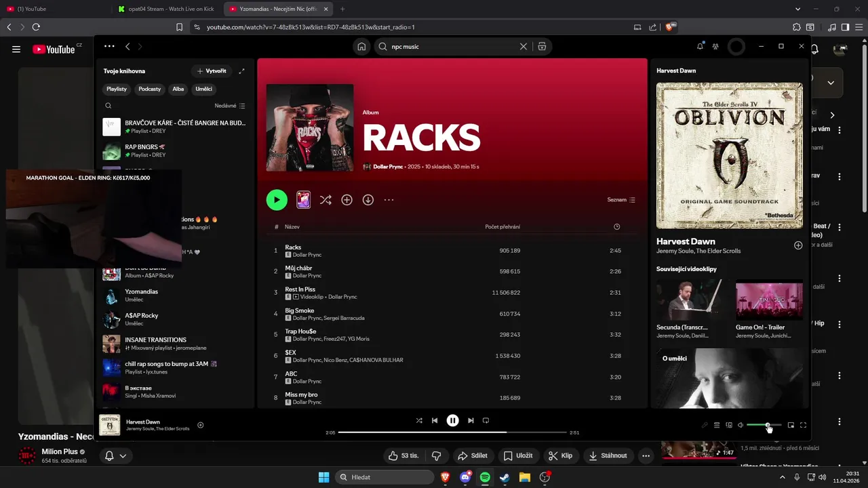Seek on the song progress bar
The height and width of the screenshot is (488, 868).
pyautogui.click(x=452, y=432)
